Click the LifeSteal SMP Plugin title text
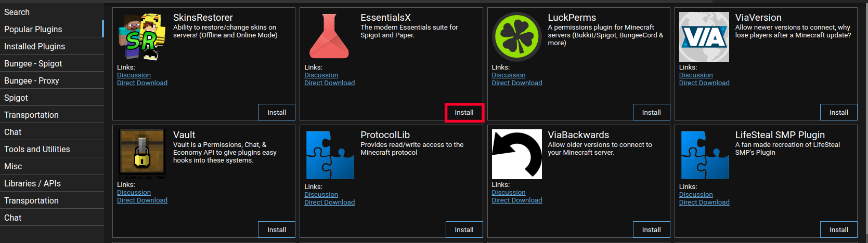This screenshot has width=868, height=243. pos(780,135)
